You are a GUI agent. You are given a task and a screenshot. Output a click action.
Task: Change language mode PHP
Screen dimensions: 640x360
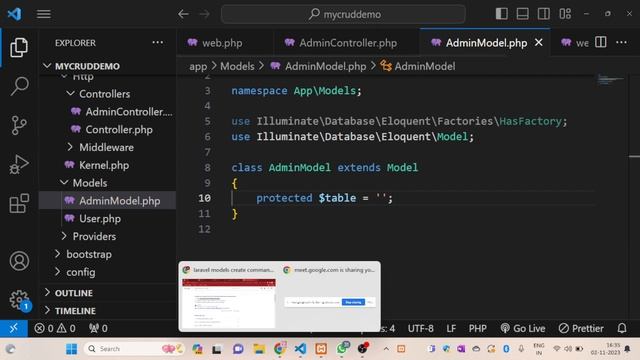pyautogui.click(x=478, y=328)
